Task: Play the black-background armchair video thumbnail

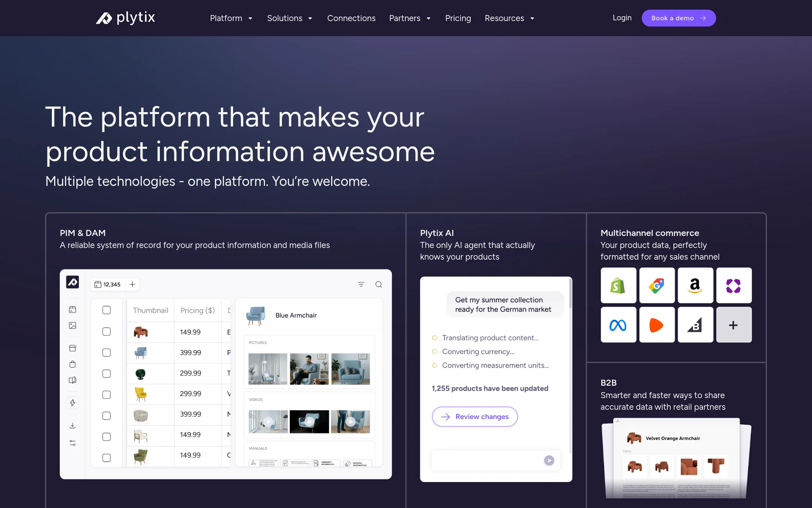Action: (x=309, y=421)
